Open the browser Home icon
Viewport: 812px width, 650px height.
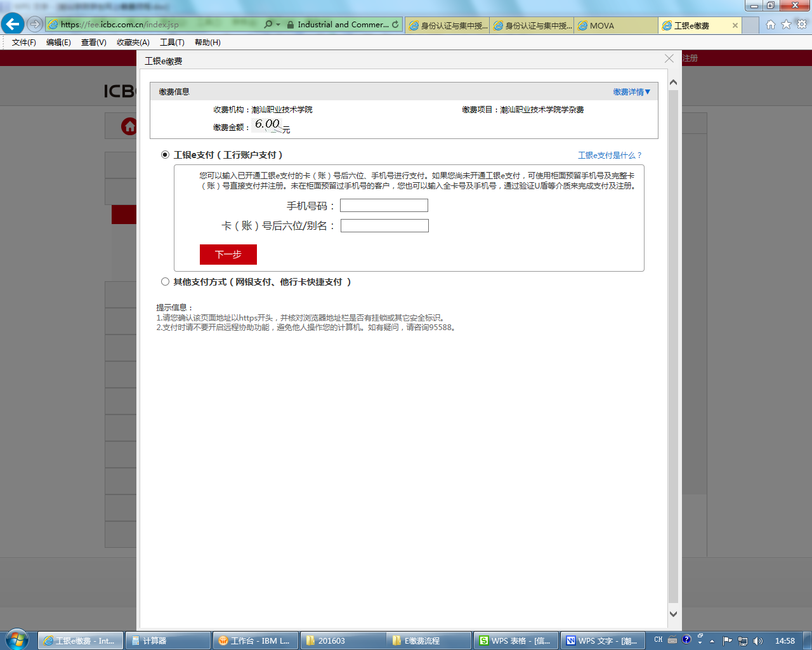(771, 24)
